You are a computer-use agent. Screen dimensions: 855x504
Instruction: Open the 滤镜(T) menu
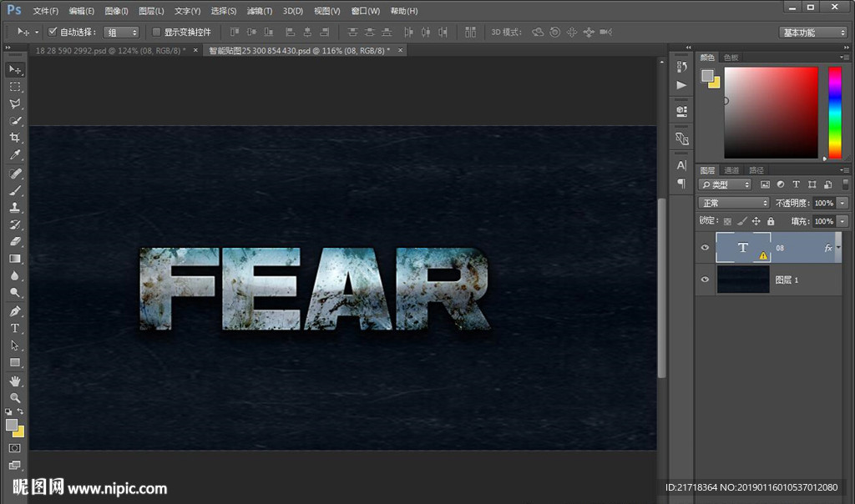(260, 11)
